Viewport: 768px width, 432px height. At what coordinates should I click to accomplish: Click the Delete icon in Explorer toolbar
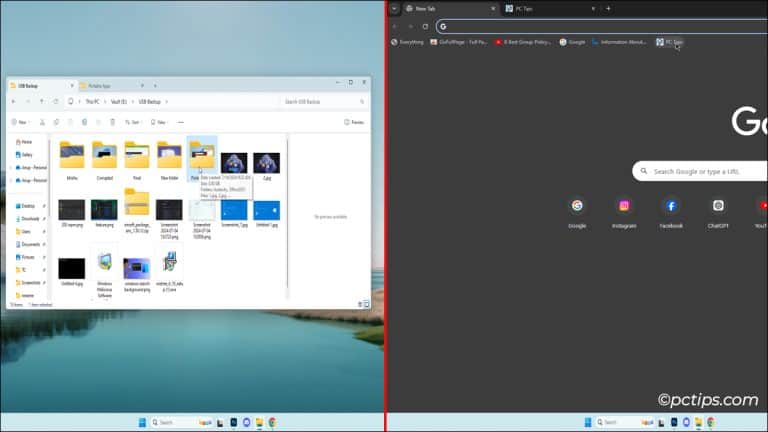(112, 122)
